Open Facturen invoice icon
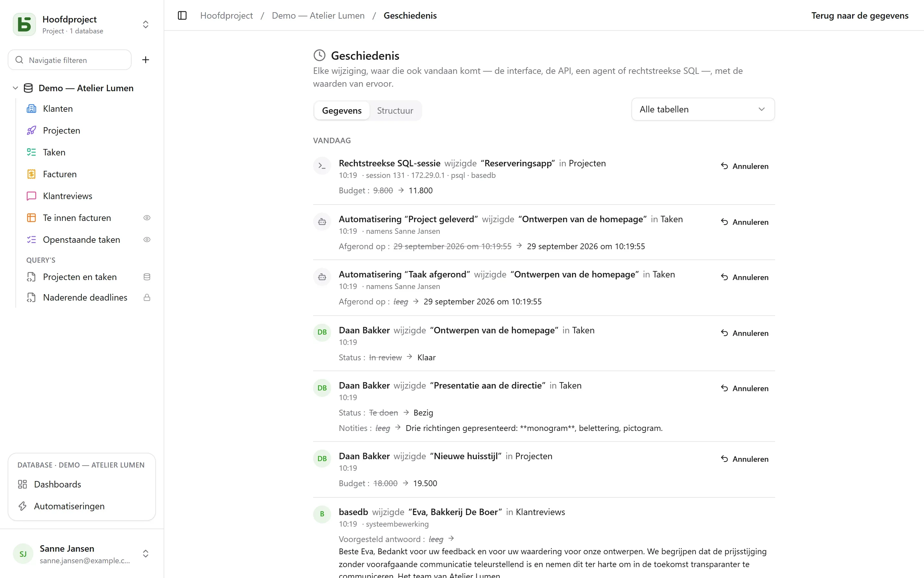This screenshot has width=924, height=578. 31,174
